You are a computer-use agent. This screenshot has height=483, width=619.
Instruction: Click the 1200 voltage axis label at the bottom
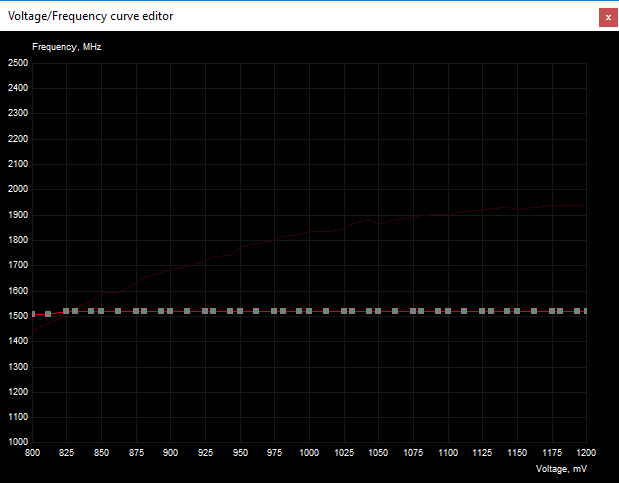pyautogui.click(x=586, y=453)
